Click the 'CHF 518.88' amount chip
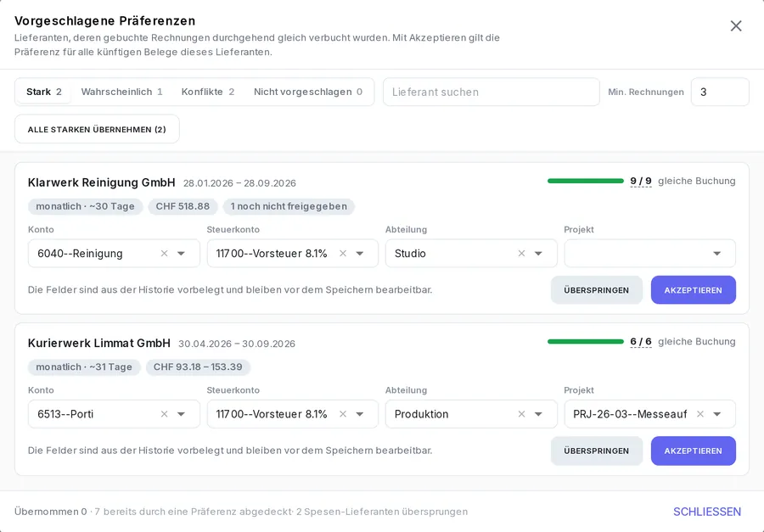Image resolution: width=764 pixels, height=532 pixels. coord(183,206)
